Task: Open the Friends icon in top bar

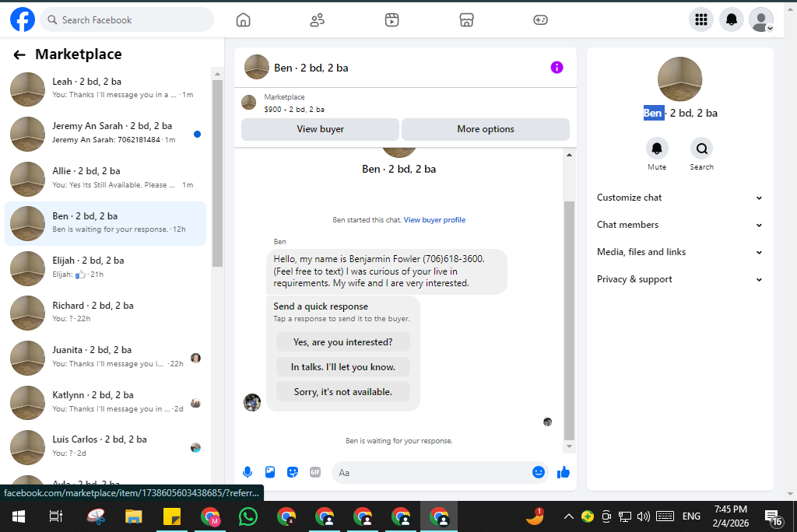Action: 318,19
